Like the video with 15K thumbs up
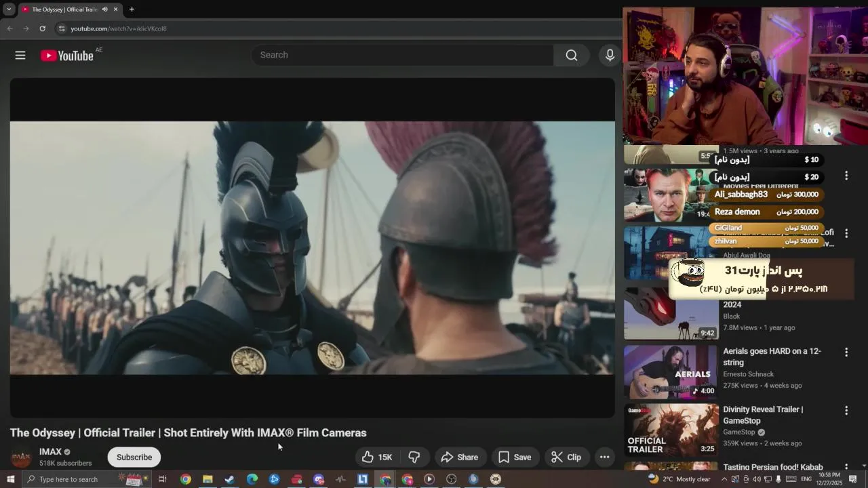This screenshot has height=488, width=868. [376, 457]
